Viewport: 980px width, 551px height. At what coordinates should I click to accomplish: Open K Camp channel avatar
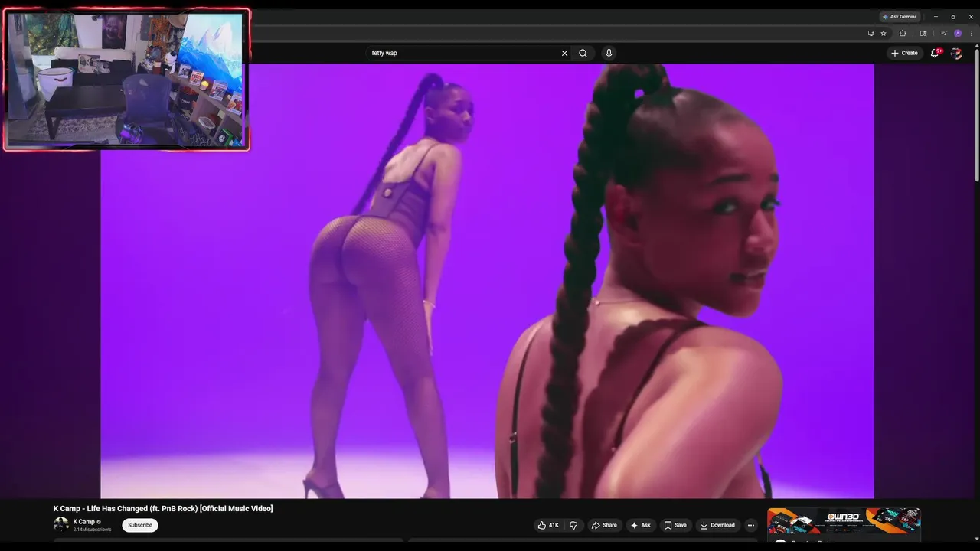click(61, 525)
